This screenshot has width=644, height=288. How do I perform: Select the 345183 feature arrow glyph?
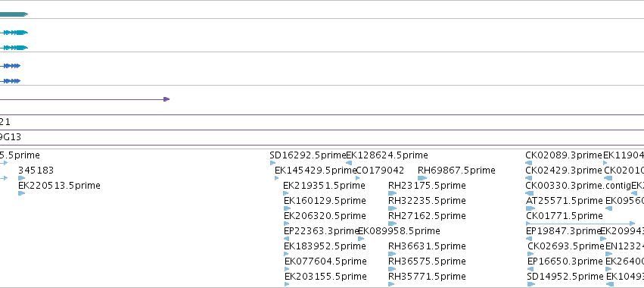pyautogui.click(x=22, y=178)
